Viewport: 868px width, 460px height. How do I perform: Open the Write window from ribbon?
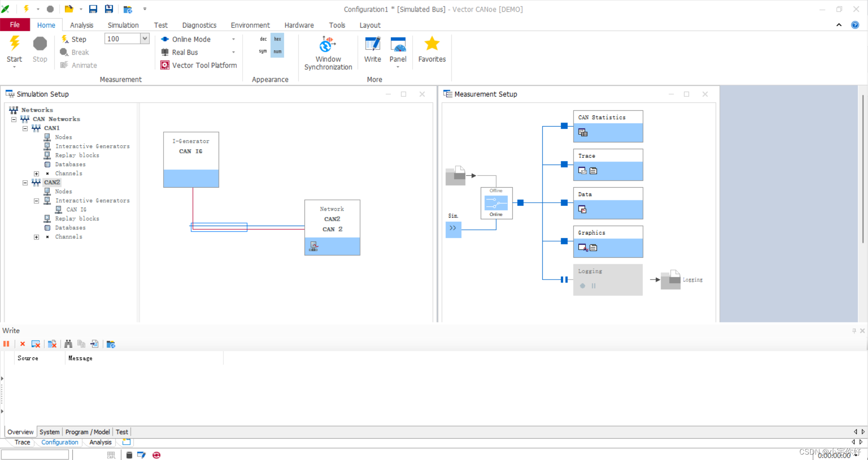(372, 49)
